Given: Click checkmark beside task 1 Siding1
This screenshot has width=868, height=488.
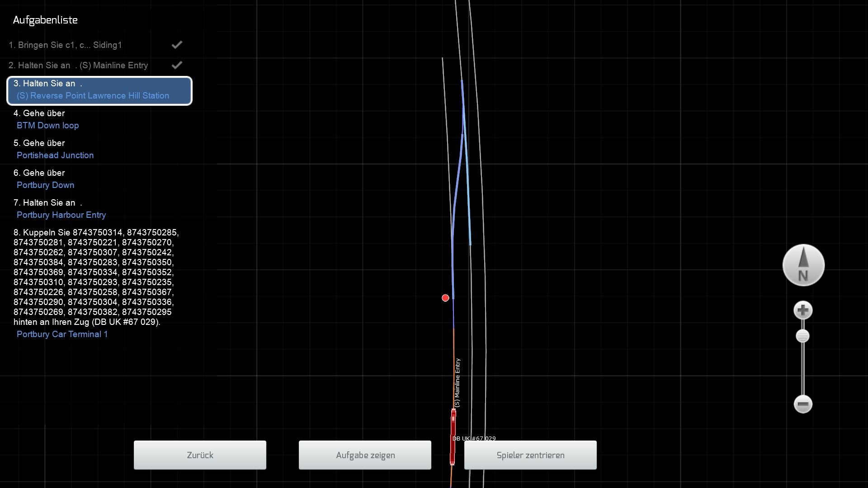Looking at the screenshot, I should click(x=177, y=45).
